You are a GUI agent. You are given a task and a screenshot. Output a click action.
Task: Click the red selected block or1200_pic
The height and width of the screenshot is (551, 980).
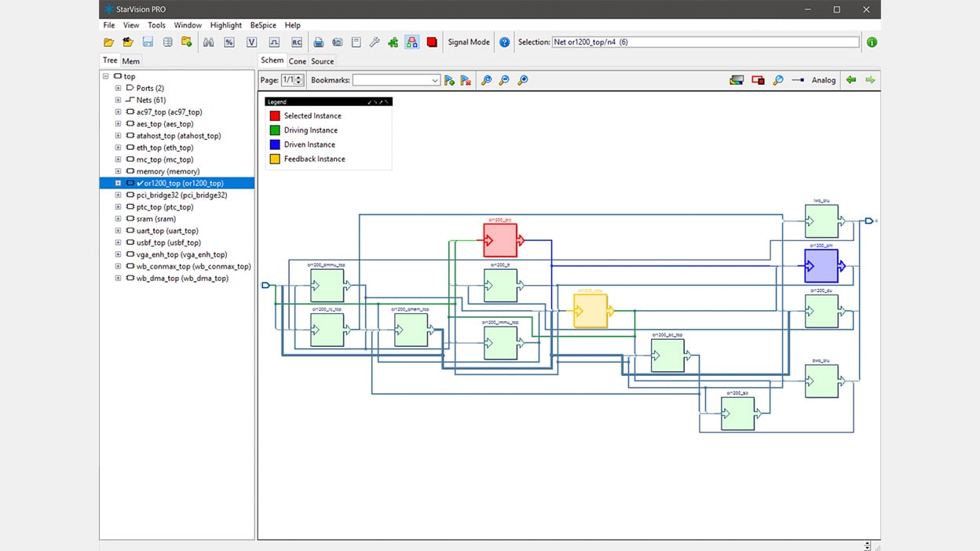tap(500, 240)
